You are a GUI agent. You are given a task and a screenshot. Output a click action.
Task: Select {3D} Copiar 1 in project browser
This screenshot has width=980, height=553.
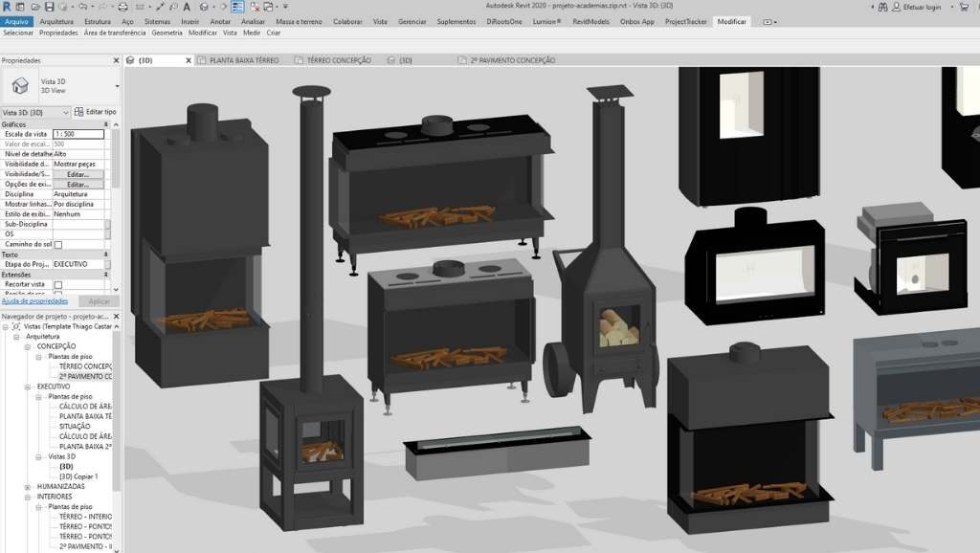[x=78, y=476]
